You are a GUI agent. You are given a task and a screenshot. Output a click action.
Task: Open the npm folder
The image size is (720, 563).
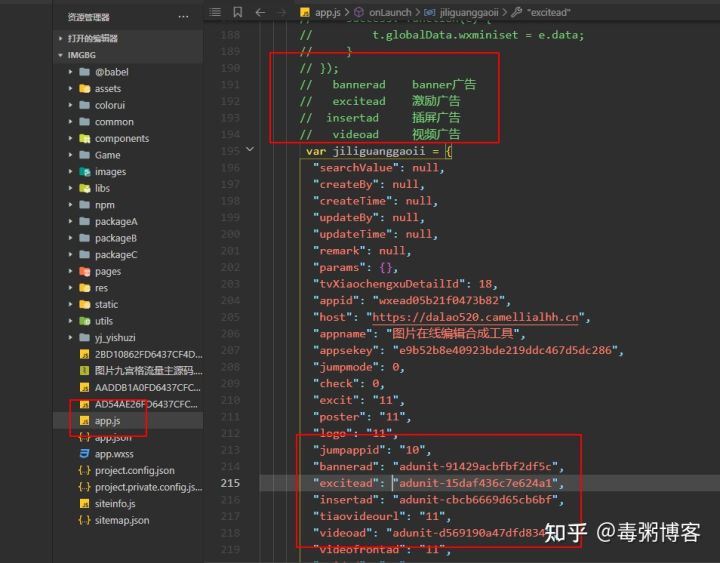(x=105, y=205)
